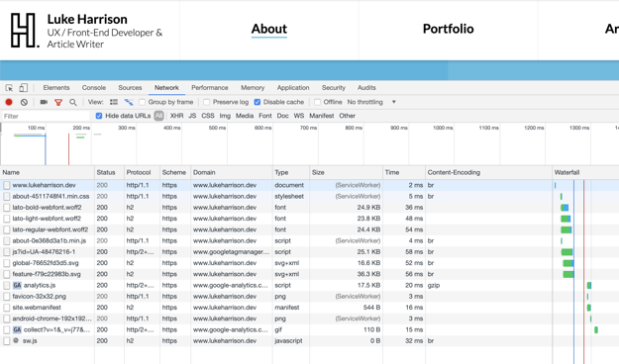Filter requests by CSS
This screenshot has height=364, width=619.
[x=208, y=116]
